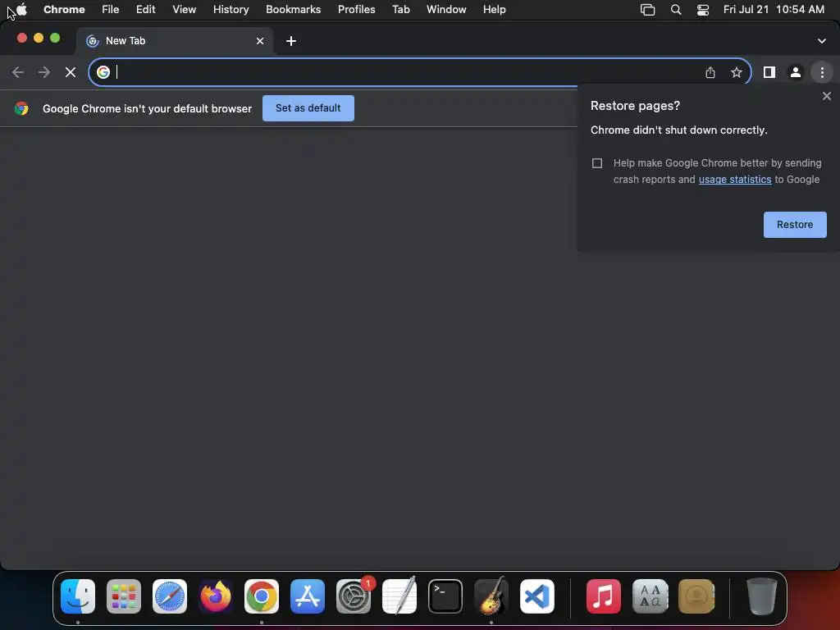
Task: Launch Firefox from the dock
Action: coord(216,596)
